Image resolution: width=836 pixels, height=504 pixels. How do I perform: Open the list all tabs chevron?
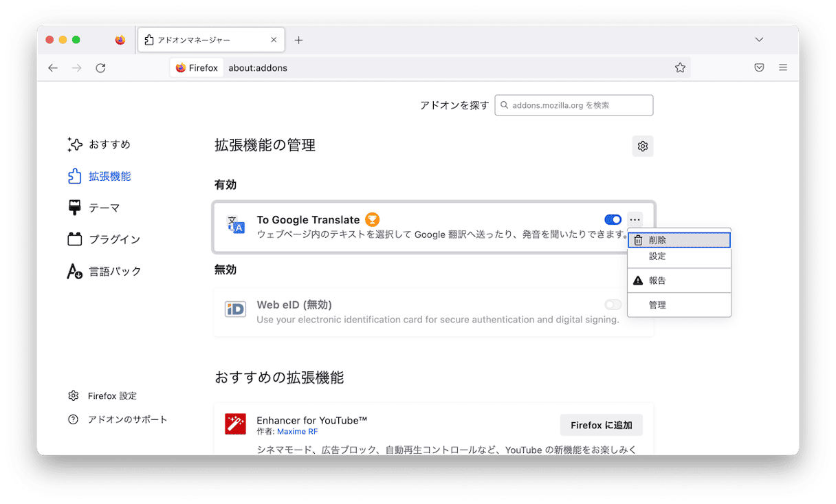(x=759, y=40)
